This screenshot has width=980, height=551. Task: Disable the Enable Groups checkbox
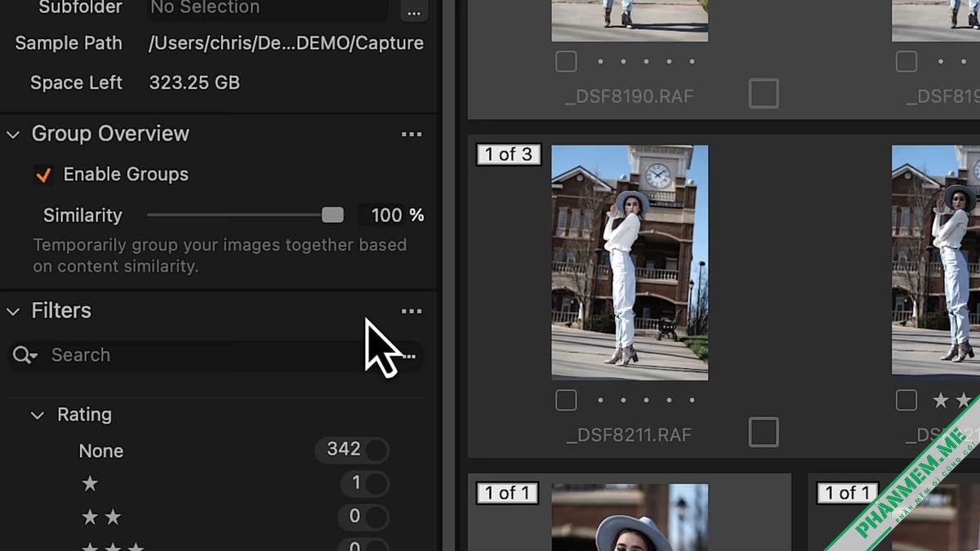[x=43, y=175]
